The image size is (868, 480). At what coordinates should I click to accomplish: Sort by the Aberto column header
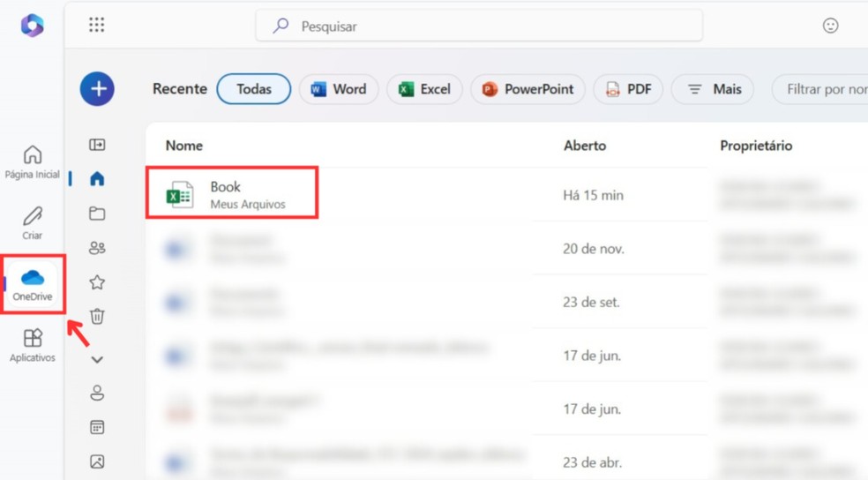(585, 146)
